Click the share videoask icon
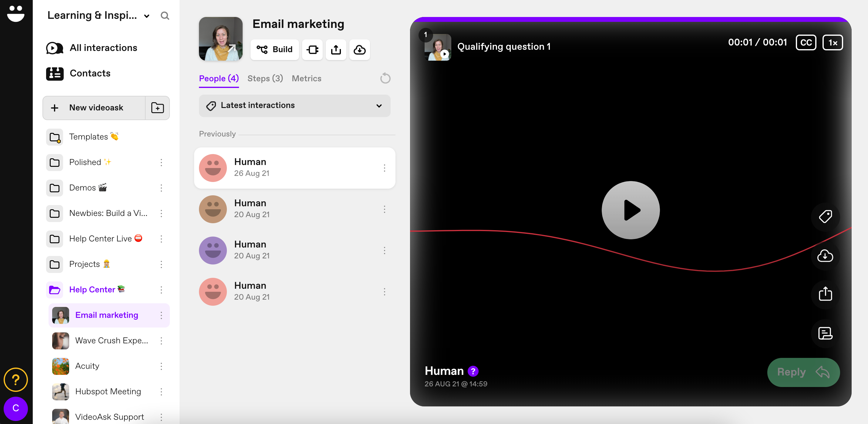 click(336, 49)
